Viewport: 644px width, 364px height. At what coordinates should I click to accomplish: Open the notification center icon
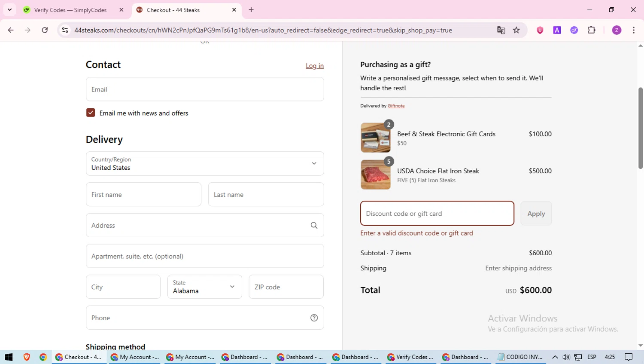(x=629, y=357)
